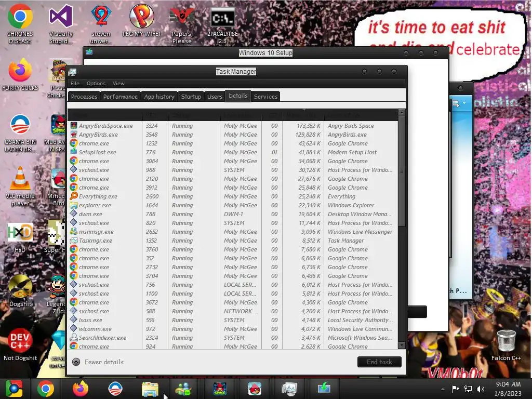Open VLC media player desktop icon
Viewport: 532px width, 399px height.
pos(20,187)
